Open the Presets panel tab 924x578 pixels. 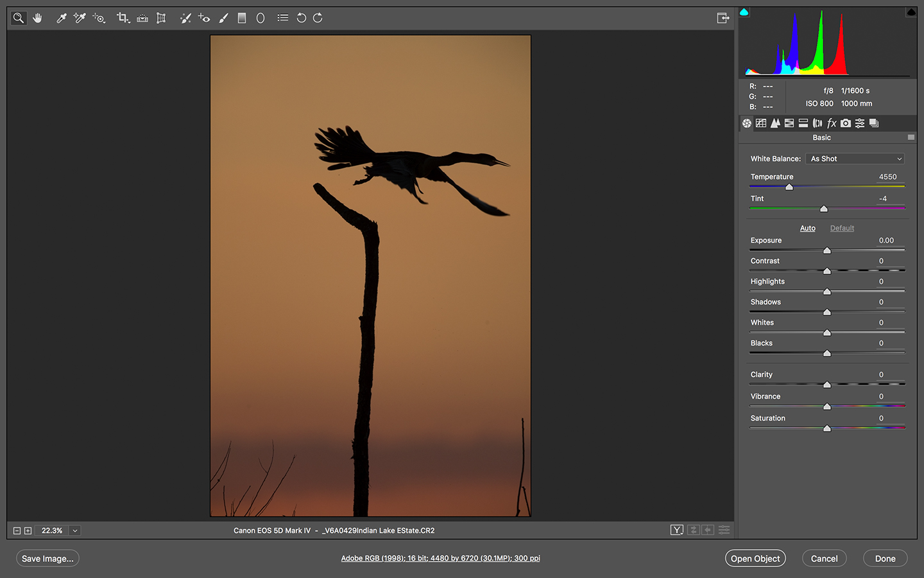pos(860,123)
